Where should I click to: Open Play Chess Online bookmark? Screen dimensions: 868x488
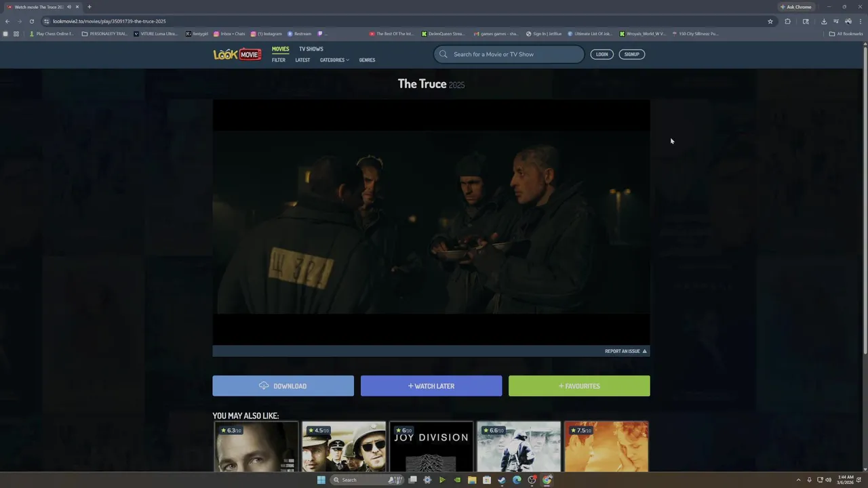pos(52,34)
